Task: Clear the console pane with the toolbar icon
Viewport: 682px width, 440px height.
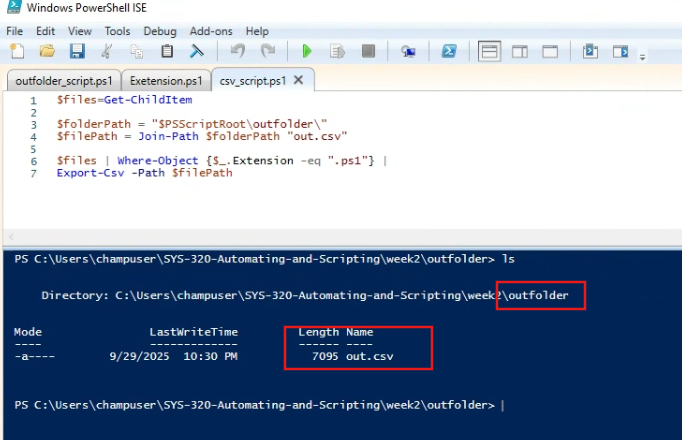Action: tap(198, 51)
